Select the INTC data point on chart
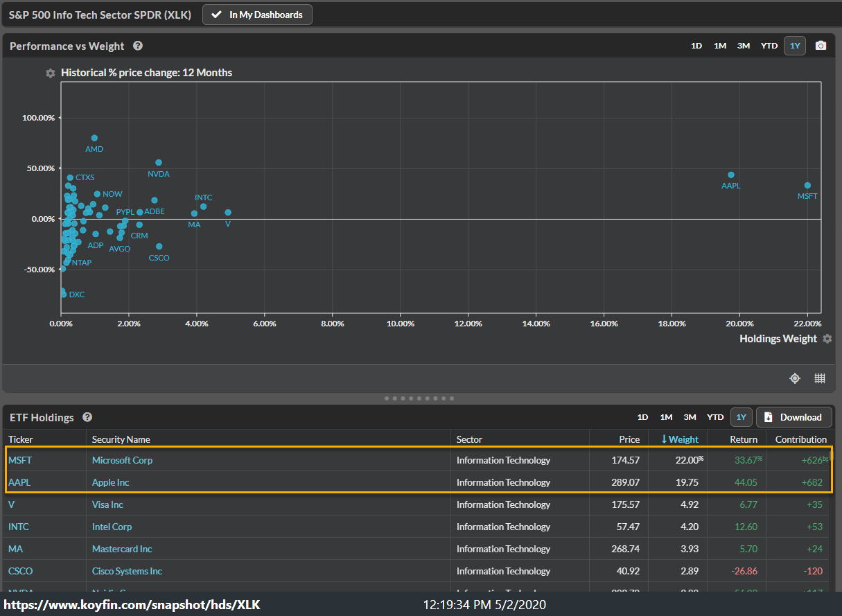 (203, 206)
